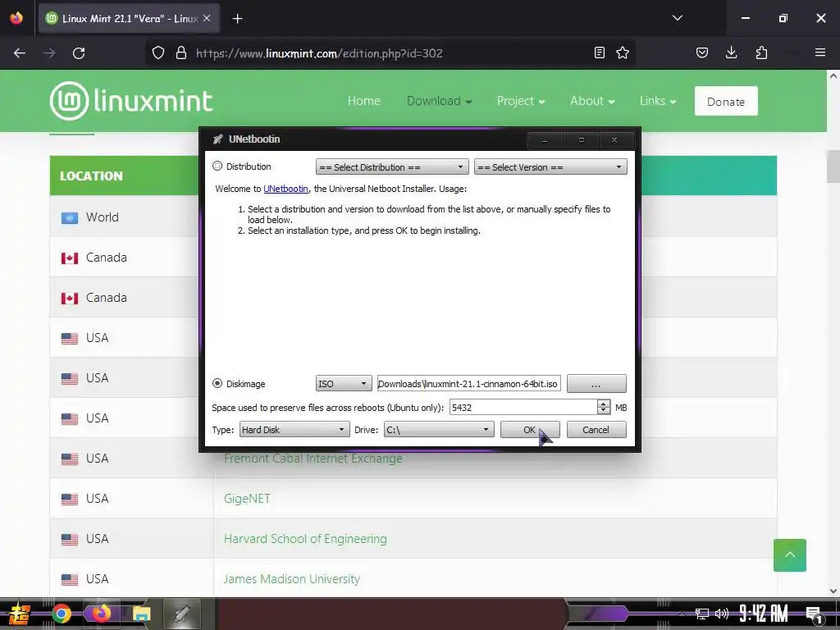
Task: Open a new tab with plus icon
Action: coord(237,19)
